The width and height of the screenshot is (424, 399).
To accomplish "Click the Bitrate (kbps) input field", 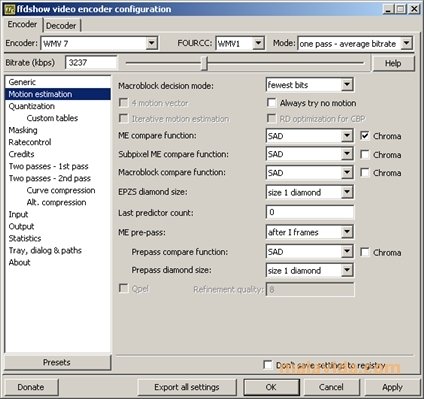I will [x=91, y=63].
